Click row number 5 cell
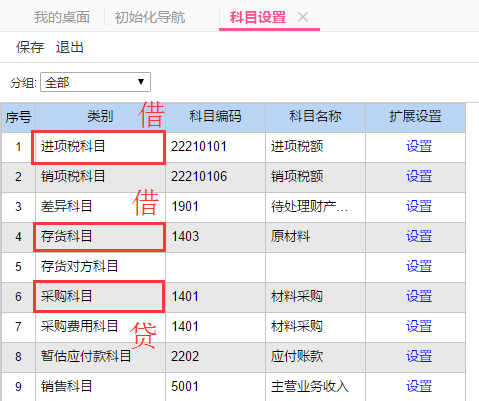Viewport: 479px width, 401px height. (x=18, y=267)
